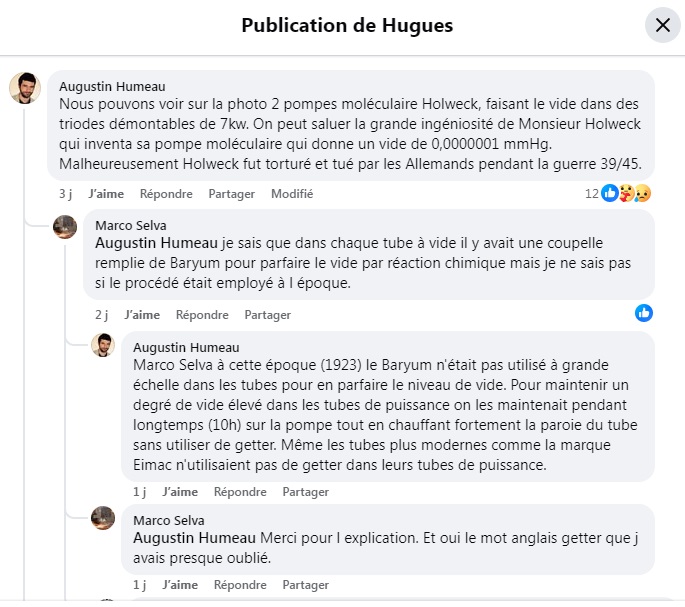Close the Publication de Hugues dialog
This screenshot has width=685, height=607.
tap(663, 25)
